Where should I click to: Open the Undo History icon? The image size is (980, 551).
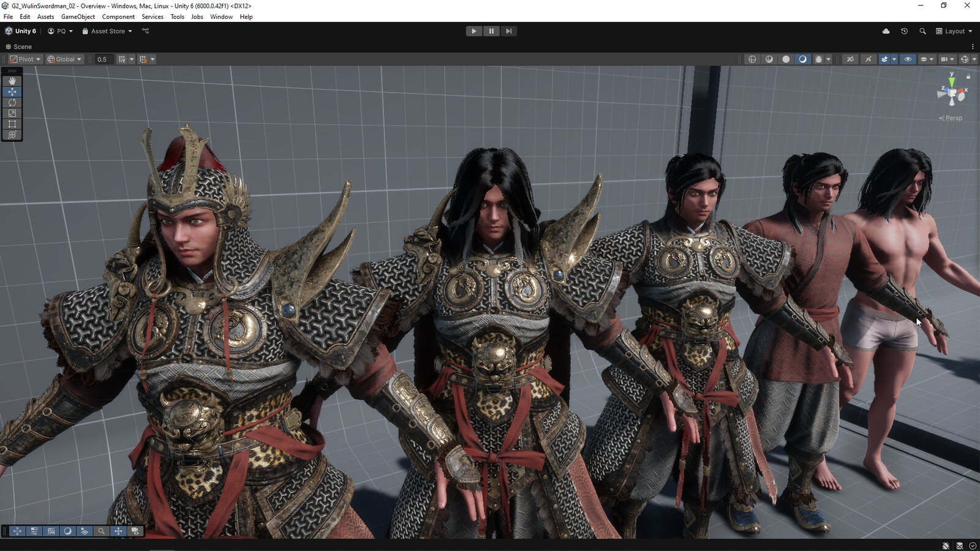click(x=904, y=31)
